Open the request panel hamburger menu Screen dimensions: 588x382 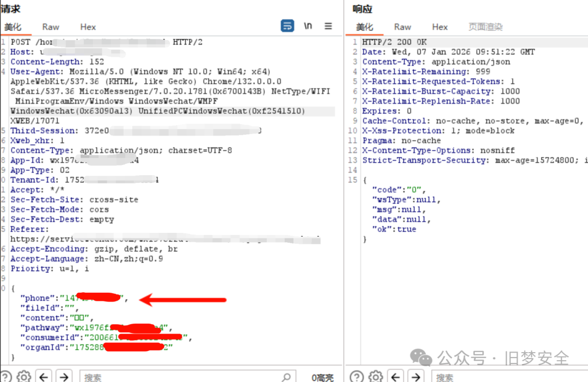(x=328, y=26)
